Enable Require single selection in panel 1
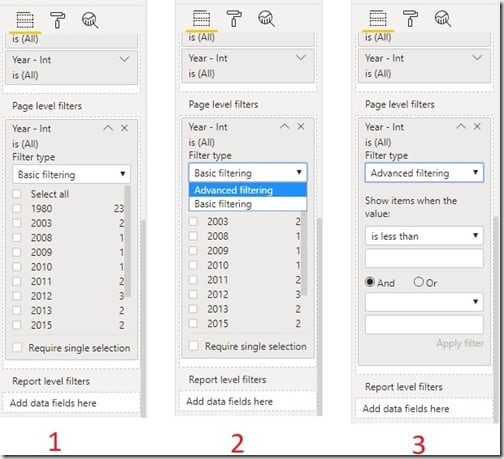 click(17, 348)
